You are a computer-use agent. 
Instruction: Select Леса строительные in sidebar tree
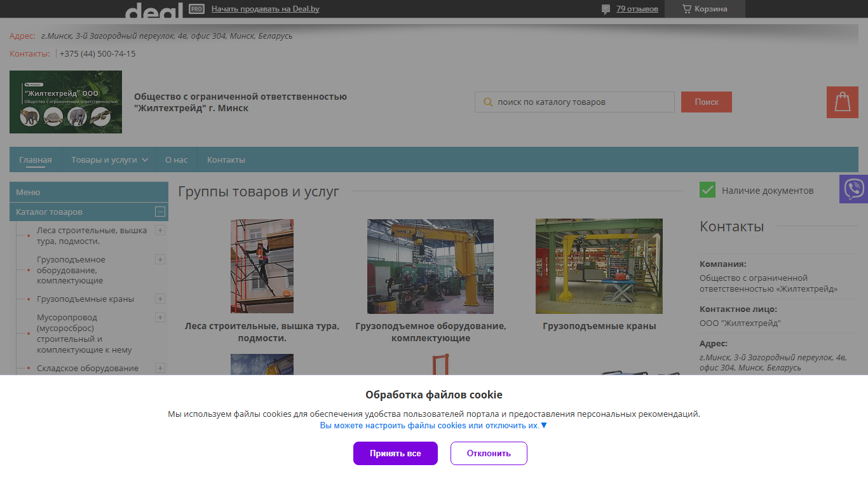point(92,236)
